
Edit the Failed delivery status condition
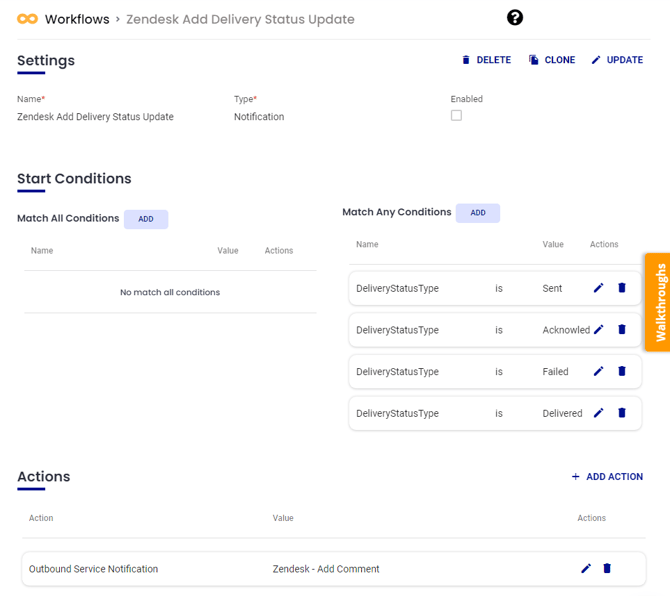coord(598,371)
